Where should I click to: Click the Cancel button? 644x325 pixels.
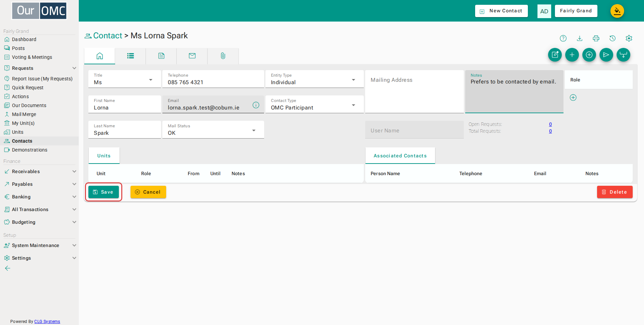(148, 192)
